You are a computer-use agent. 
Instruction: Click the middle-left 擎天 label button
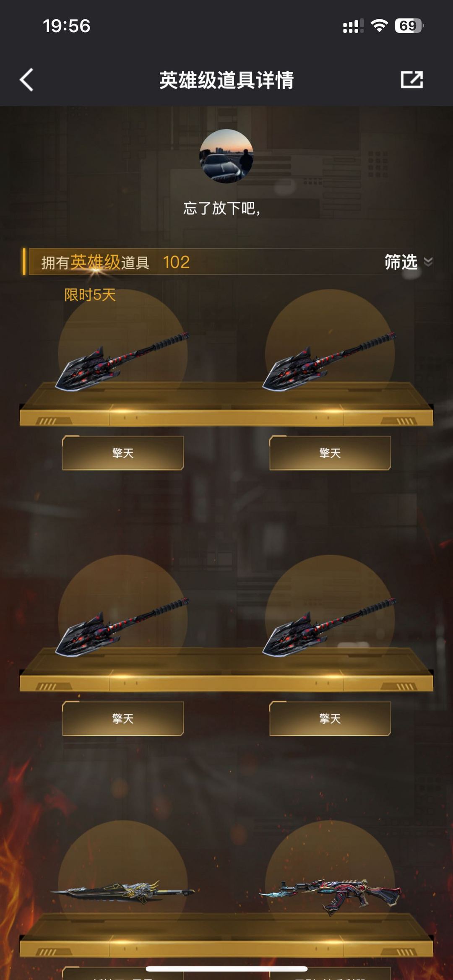123,718
